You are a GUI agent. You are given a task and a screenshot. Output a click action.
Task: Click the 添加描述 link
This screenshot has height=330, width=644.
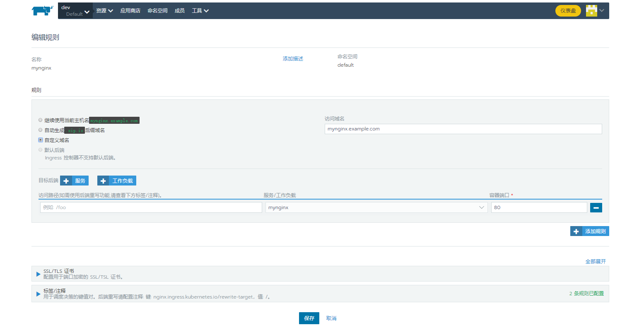(293, 59)
